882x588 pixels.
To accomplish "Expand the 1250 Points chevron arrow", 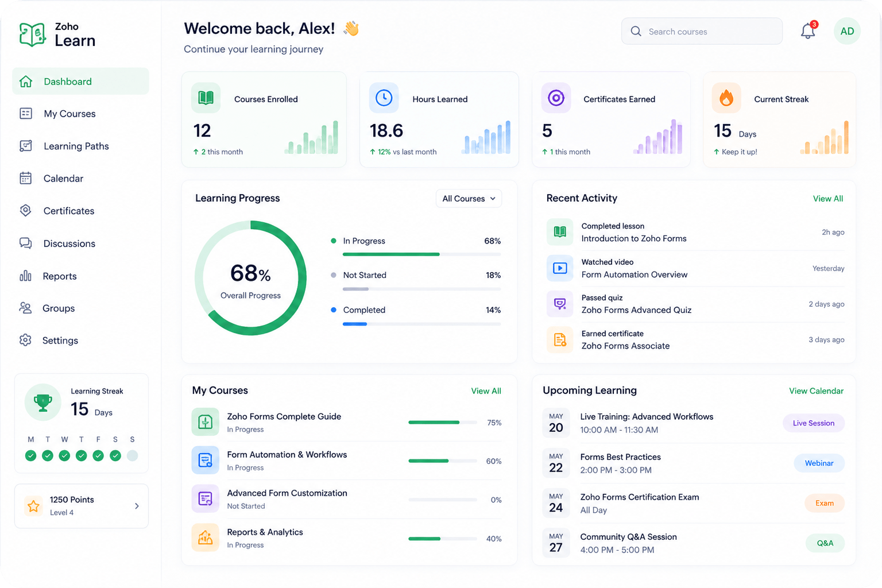I will pos(137,506).
